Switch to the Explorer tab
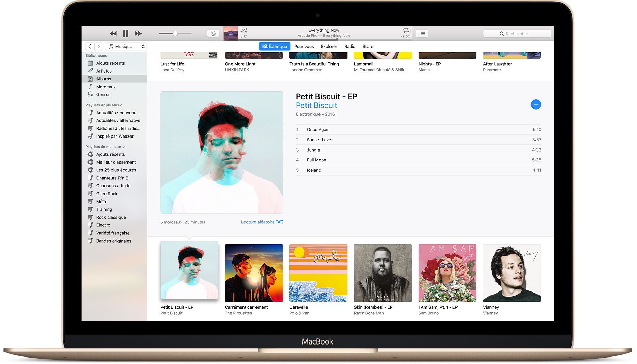 (329, 47)
